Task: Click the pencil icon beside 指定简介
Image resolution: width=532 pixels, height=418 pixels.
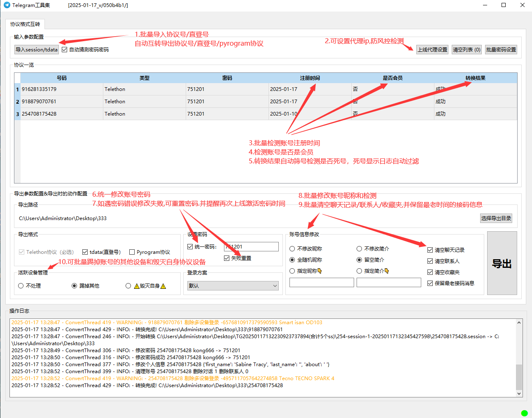Action: [x=387, y=271]
